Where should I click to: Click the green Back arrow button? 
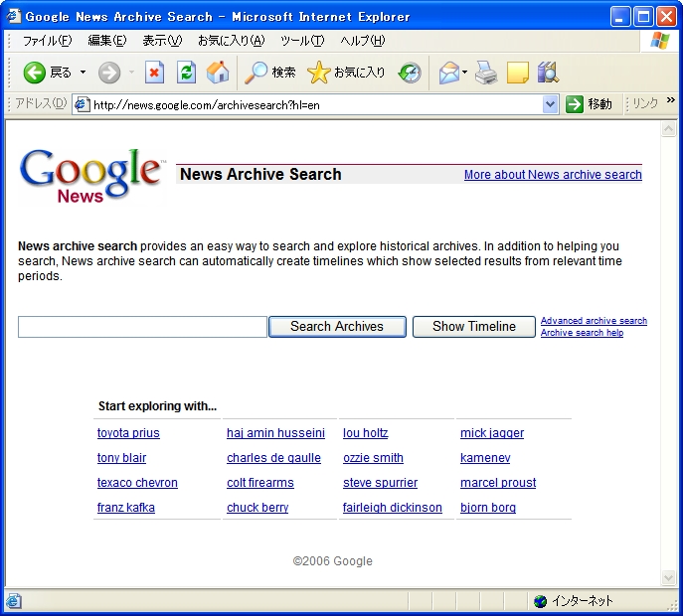(x=35, y=73)
